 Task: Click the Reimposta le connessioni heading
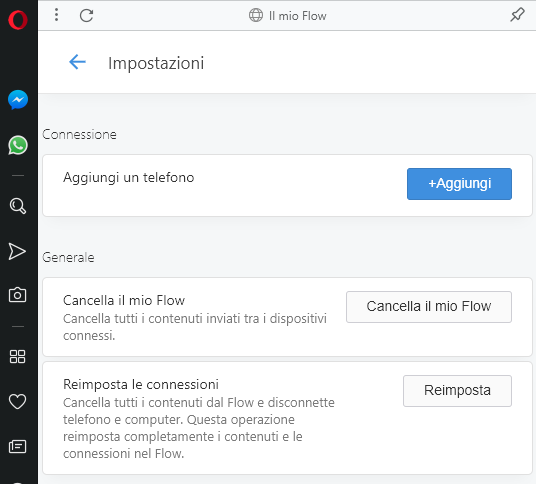(x=141, y=385)
